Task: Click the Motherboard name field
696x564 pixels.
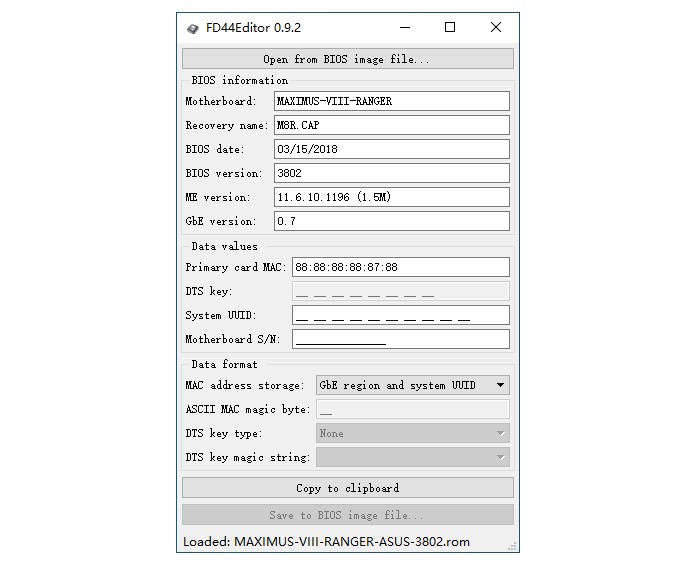Action: (391, 101)
